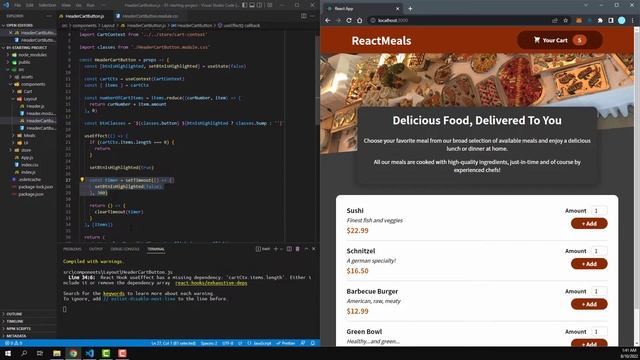Toggle secondary sidebar layout icon in title bar
The height and width of the screenshot is (360, 640).
pyautogui.click(x=260, y=5)
